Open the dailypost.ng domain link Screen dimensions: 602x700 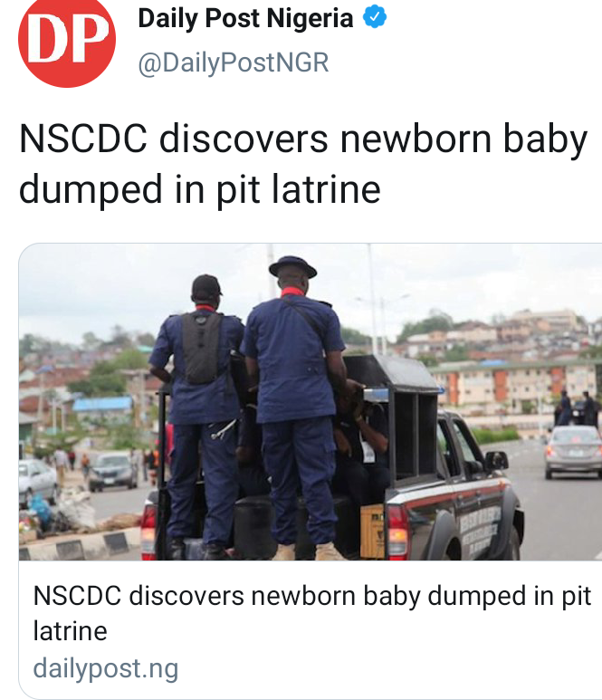106,668
